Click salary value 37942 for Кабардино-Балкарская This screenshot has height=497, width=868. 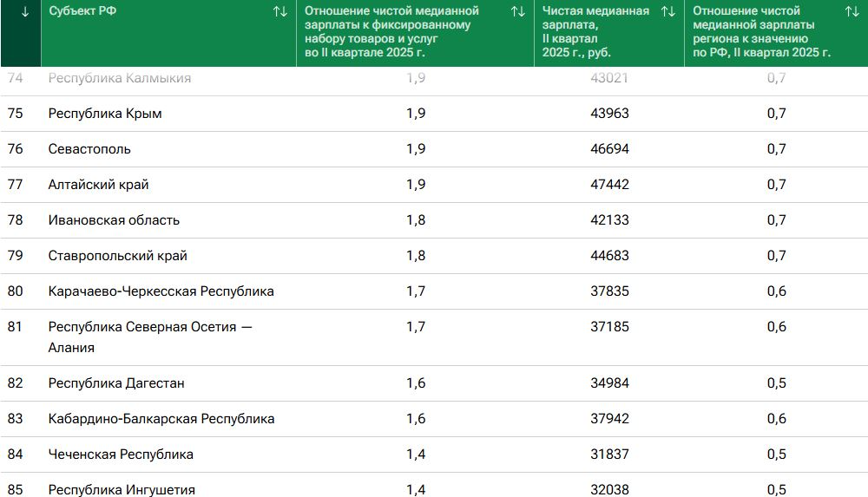click(609, 418)
